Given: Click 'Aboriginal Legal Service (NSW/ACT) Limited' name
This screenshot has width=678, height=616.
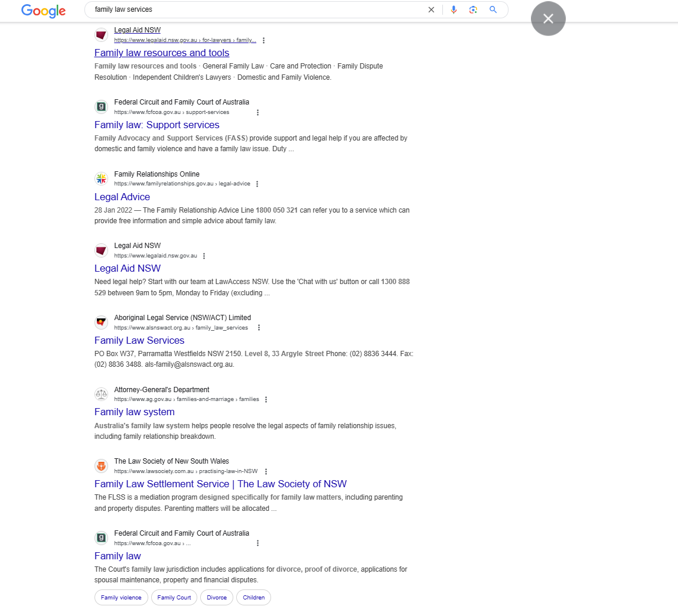Looking at the screenshot, I should (182, 318).
